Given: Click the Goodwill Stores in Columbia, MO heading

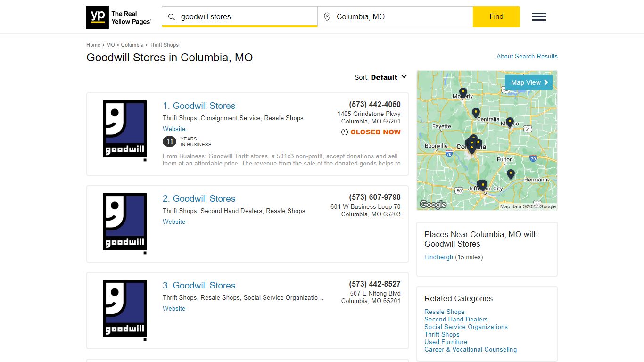Looking at the screenshot, I should tap(170, 58).
